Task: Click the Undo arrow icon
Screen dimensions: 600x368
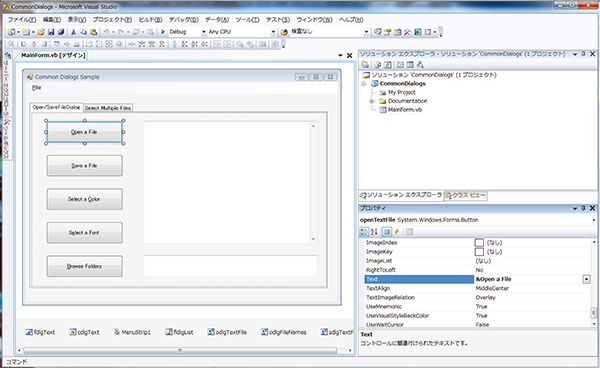Action: coord(106,32)
